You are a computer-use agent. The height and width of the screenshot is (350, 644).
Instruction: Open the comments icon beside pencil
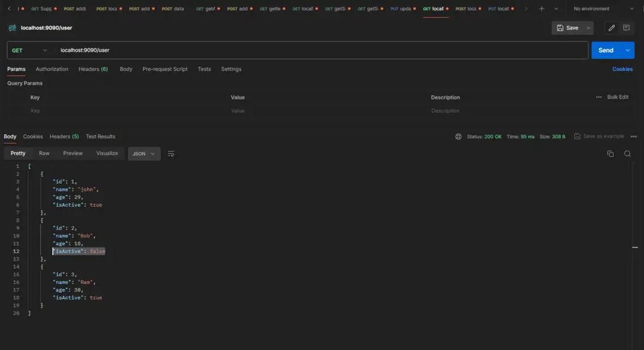(626, 28)
